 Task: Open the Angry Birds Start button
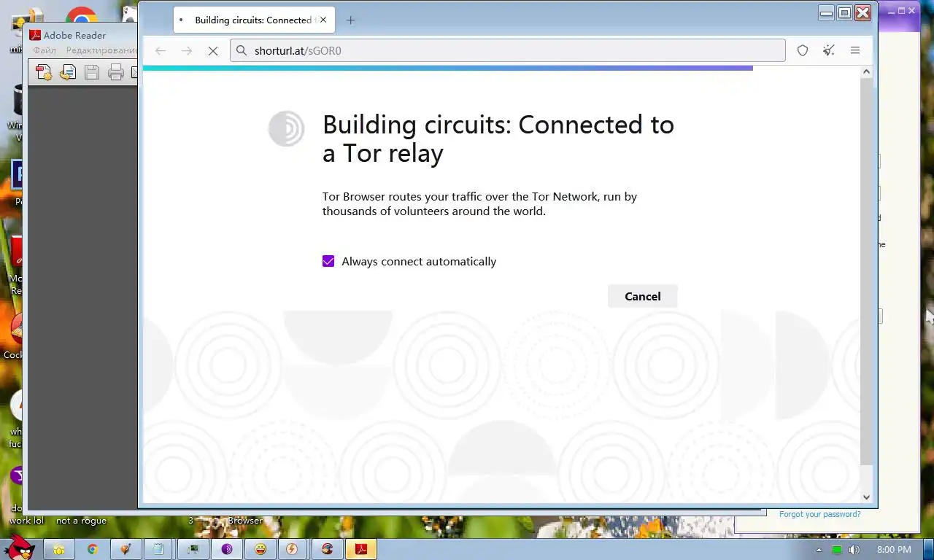18,548
